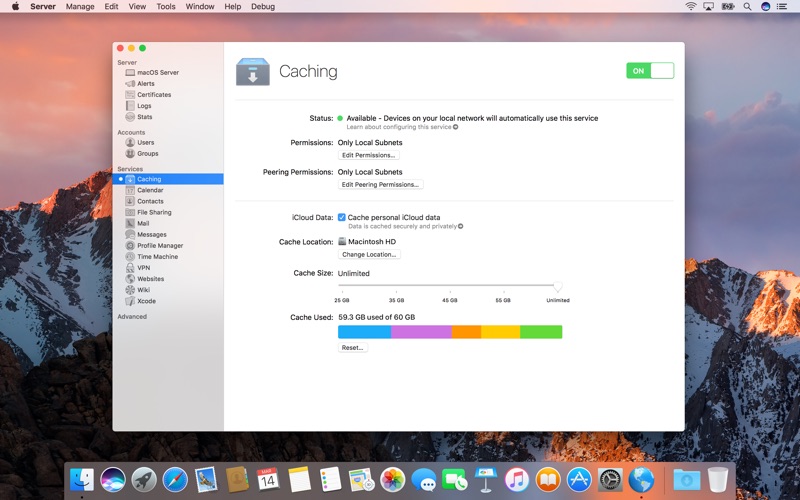This screenshot has height=500, width=800.
Task: Open the Xcode service
Action: 146,301
